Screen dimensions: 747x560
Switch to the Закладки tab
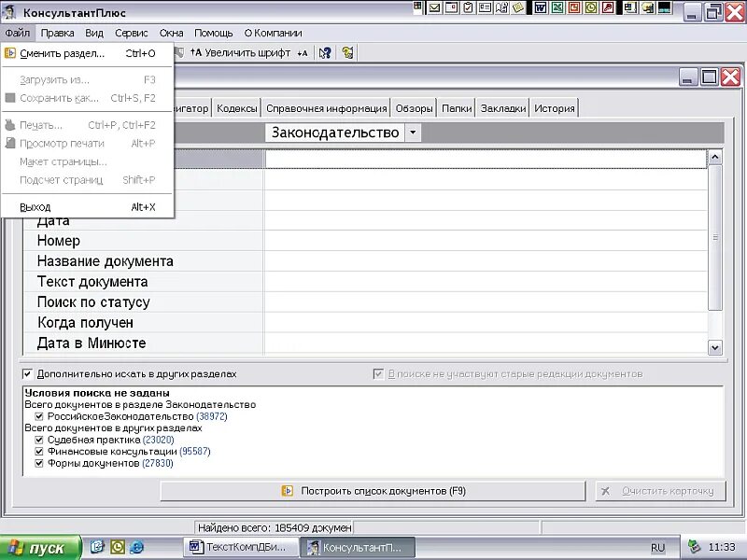[503, 108]
